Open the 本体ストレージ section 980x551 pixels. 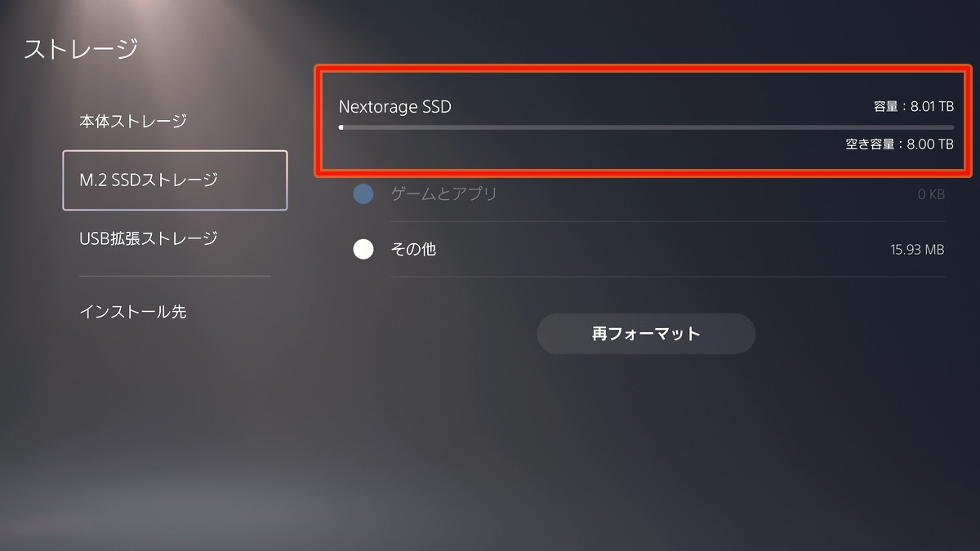pyautogui.click(x=133, y=122)
